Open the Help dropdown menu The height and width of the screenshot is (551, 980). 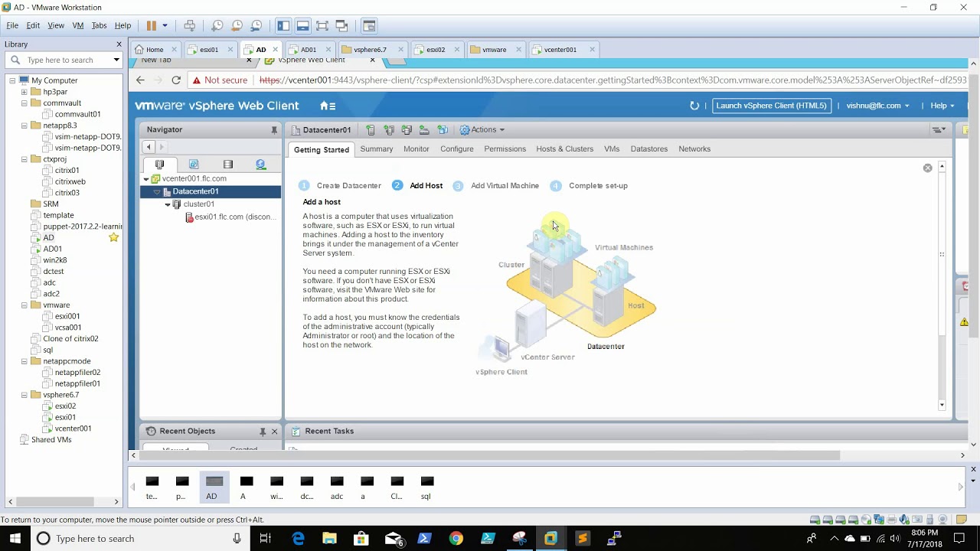tap(942, 106)
